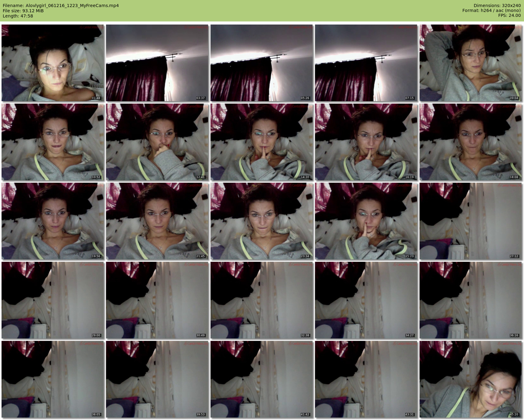Open the thumbnail marked 19:56

(53, 221)
